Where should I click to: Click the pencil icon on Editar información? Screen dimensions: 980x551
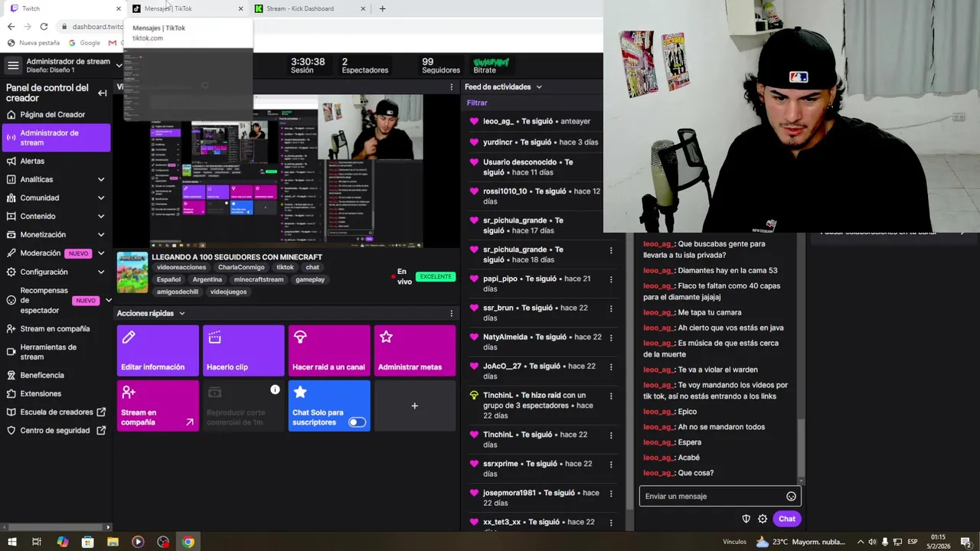click(x=129, y=337)
